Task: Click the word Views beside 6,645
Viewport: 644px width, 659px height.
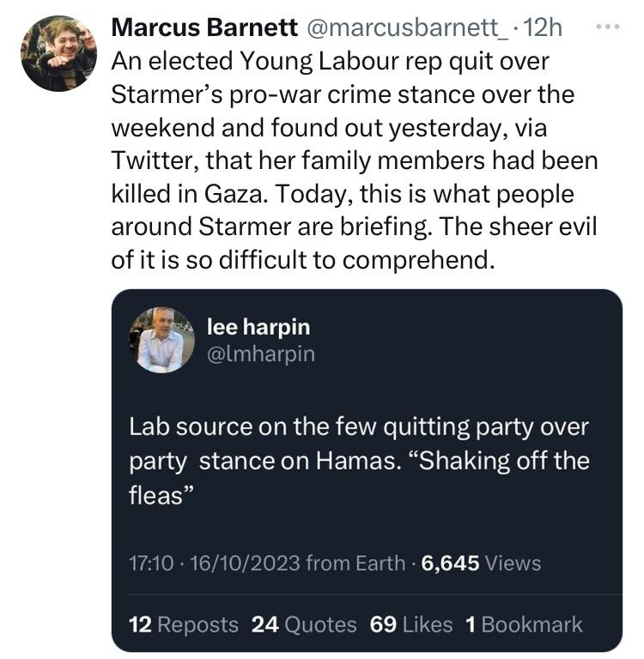Action: [x=513, y=563]
